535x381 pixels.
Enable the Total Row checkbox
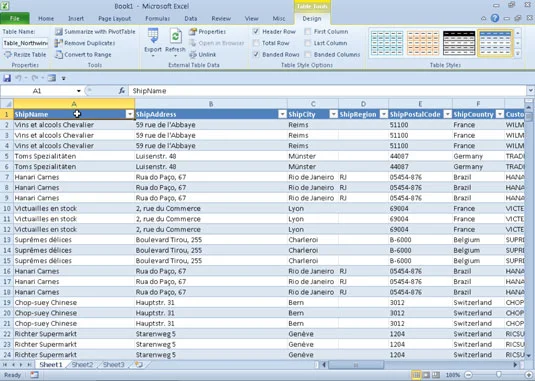(x=256, y=43)
